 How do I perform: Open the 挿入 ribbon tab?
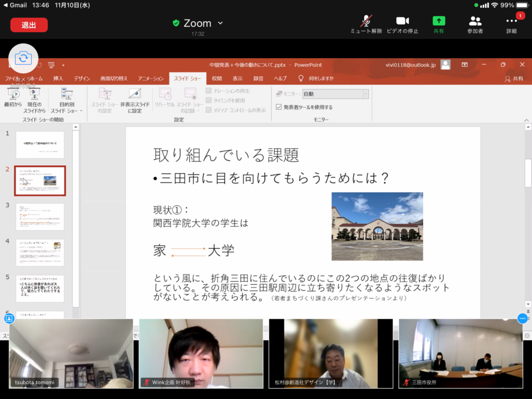pos(58,78)
